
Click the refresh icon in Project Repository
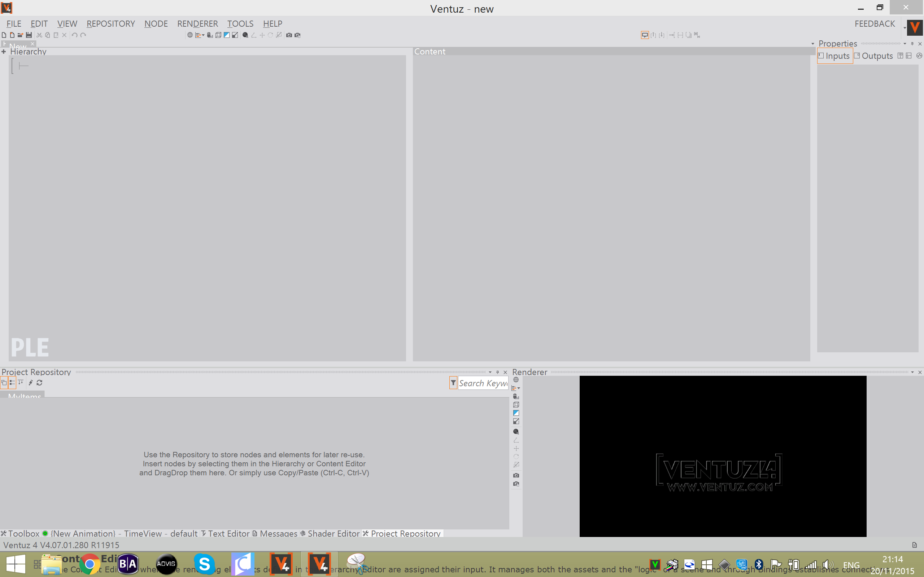39,382
